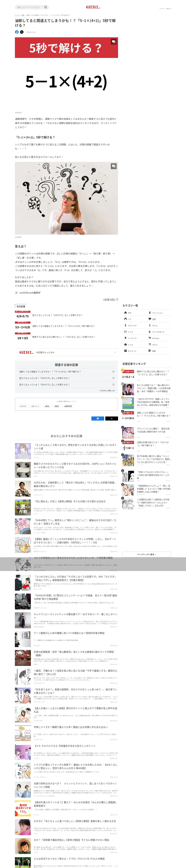
Task: Open ライフスタイル category icon
Action: click(150, 332)
